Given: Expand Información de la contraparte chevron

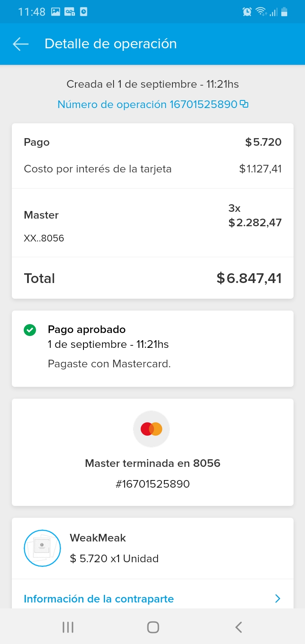Looking at the screenshot, I should coord(277,599).
